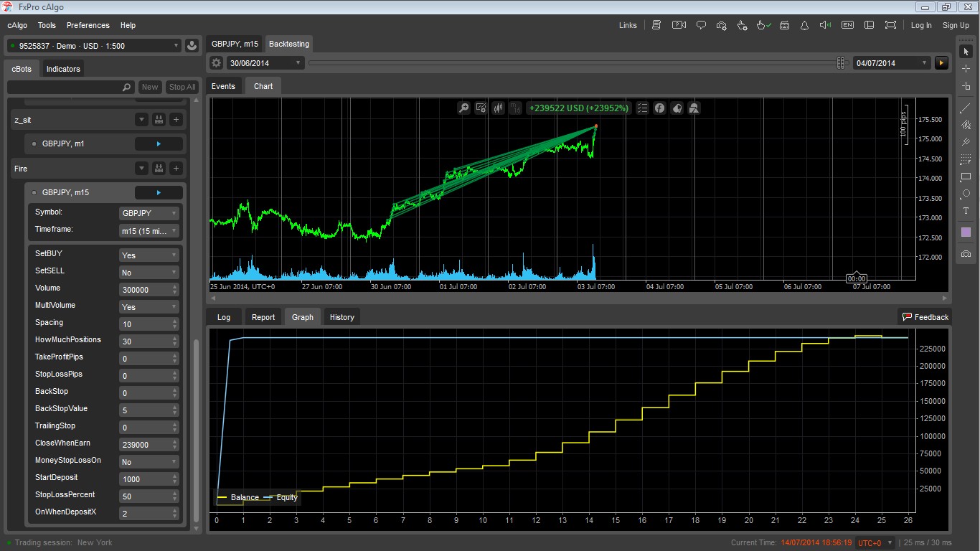This screenshot has width=980, height=551.
Task: Open the account user icon beside account selector
Action: (x=192, y=46)
